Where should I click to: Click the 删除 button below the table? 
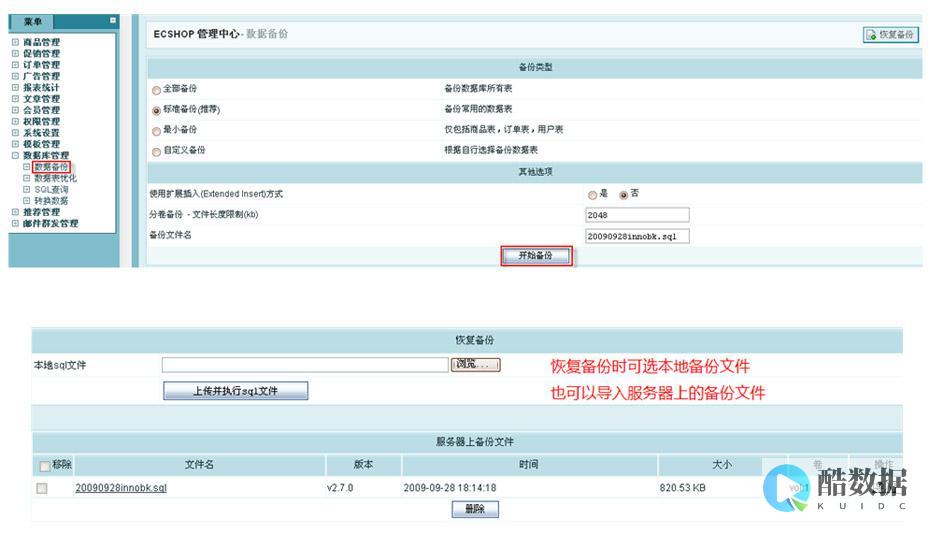(x=475, y=509)
